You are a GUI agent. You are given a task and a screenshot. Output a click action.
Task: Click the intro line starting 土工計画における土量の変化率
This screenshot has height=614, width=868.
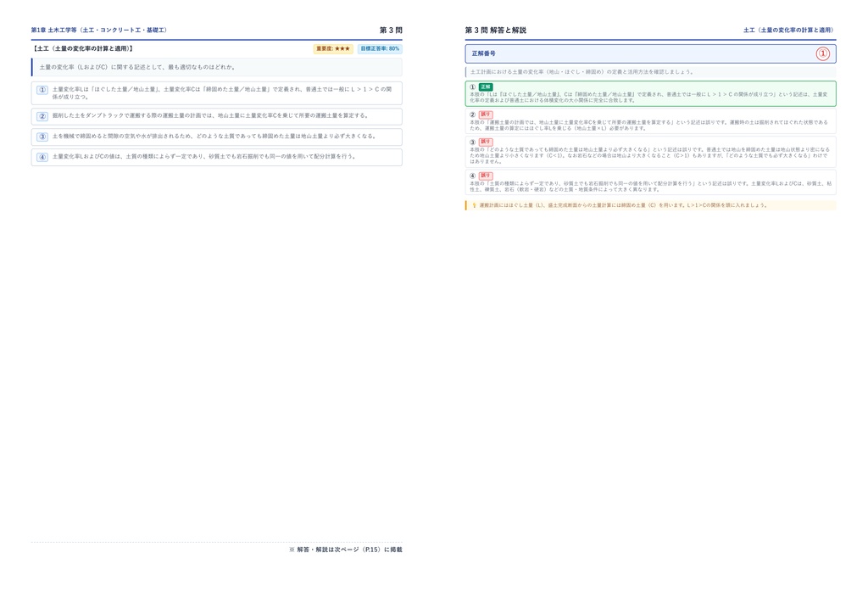click(x=581, y=72)
